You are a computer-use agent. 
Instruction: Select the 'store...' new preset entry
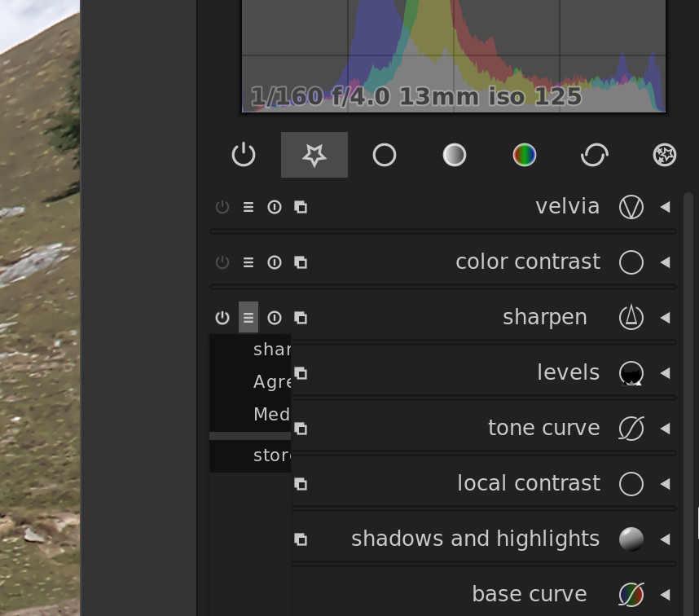tap(250, 455)
